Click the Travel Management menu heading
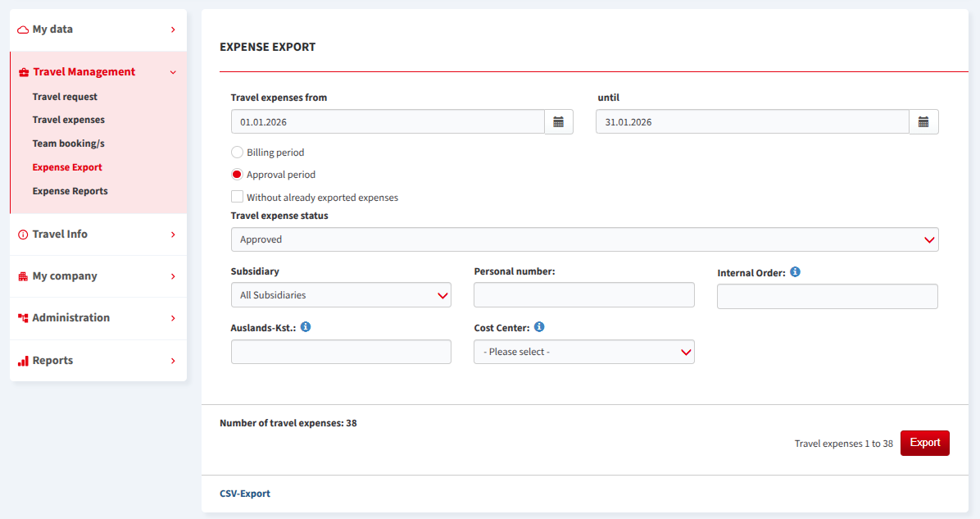Viewport: 980px width, 519px height. pyautogui.click(x=84, y=72)
